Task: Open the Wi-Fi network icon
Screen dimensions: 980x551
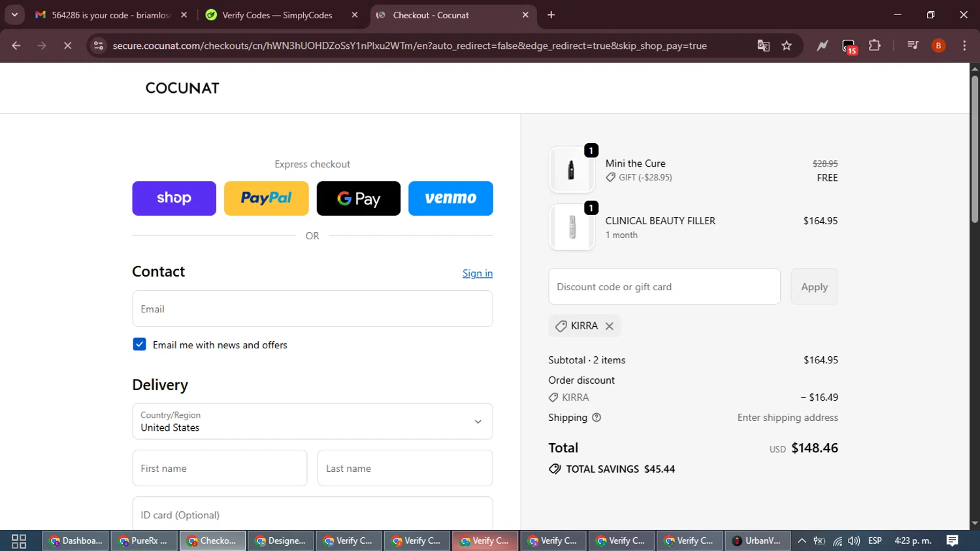Action: coord(838,541)
